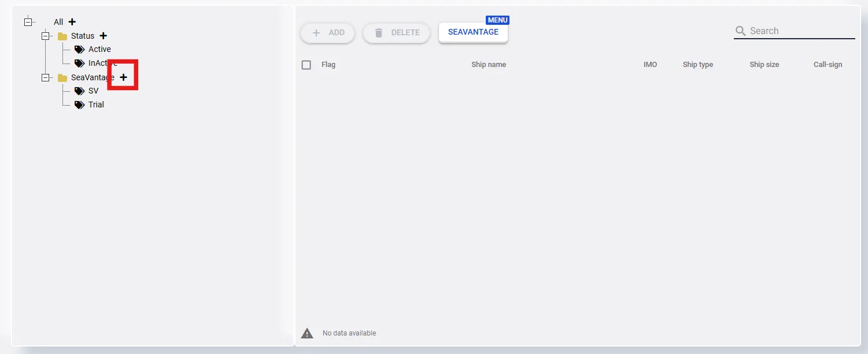The image size is (868, 354).
Task: Sort by the Ship size column header
Action: click(x=764, y=65)
